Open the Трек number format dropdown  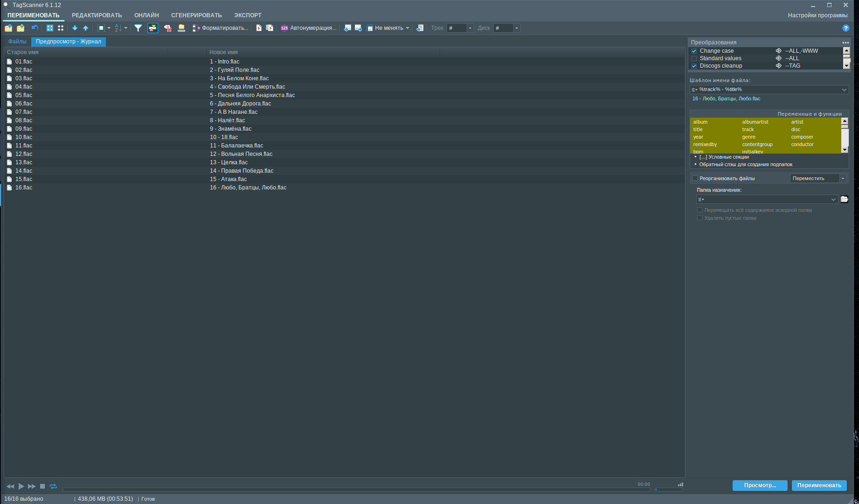pyautogui.click(x=470, y=28)
